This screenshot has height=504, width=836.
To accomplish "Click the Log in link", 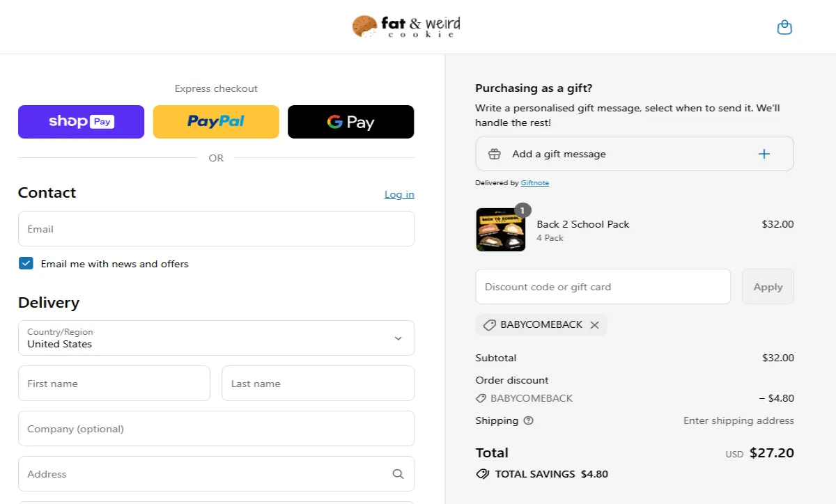I will [398, 194].
